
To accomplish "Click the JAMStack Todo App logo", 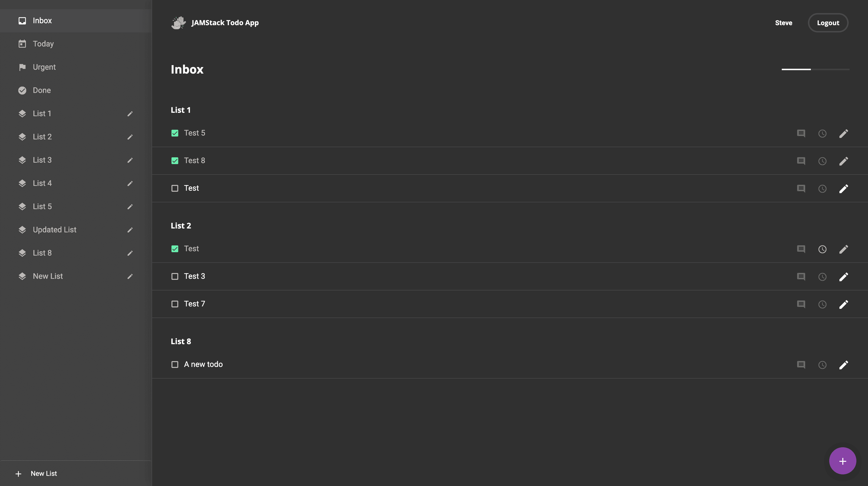I will pos(178,23).
